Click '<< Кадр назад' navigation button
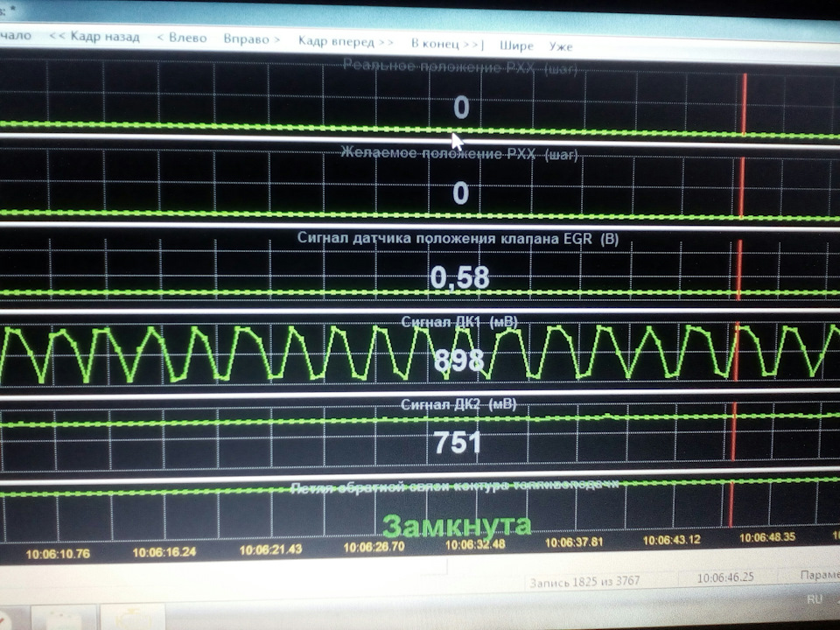The width and height of the screenshot is (840, 630). tap(94, 37)
